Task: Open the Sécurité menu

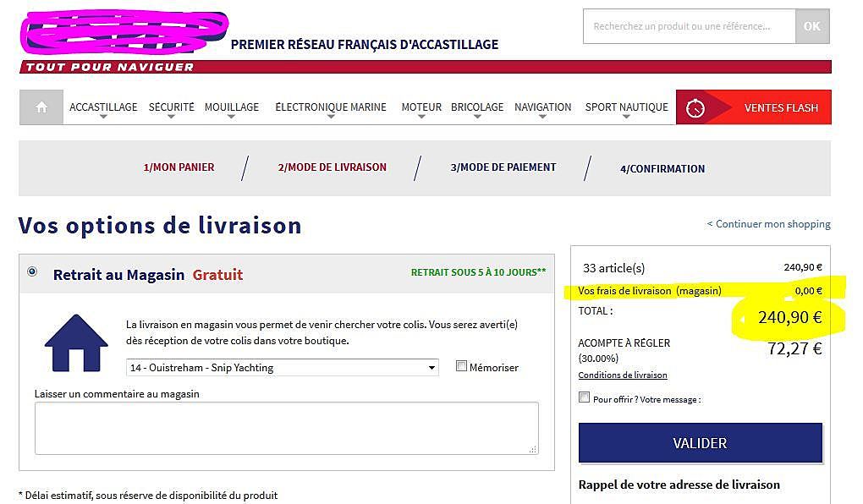Action: (171, 107)
